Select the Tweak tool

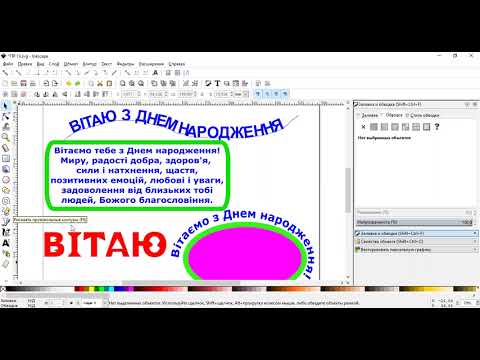click(5, 127)
